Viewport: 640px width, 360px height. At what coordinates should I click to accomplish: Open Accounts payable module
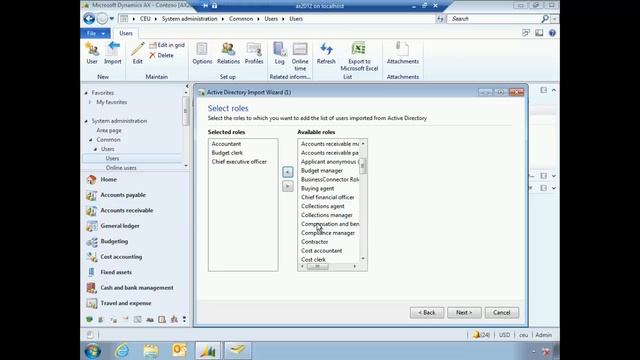click(123, 195)
